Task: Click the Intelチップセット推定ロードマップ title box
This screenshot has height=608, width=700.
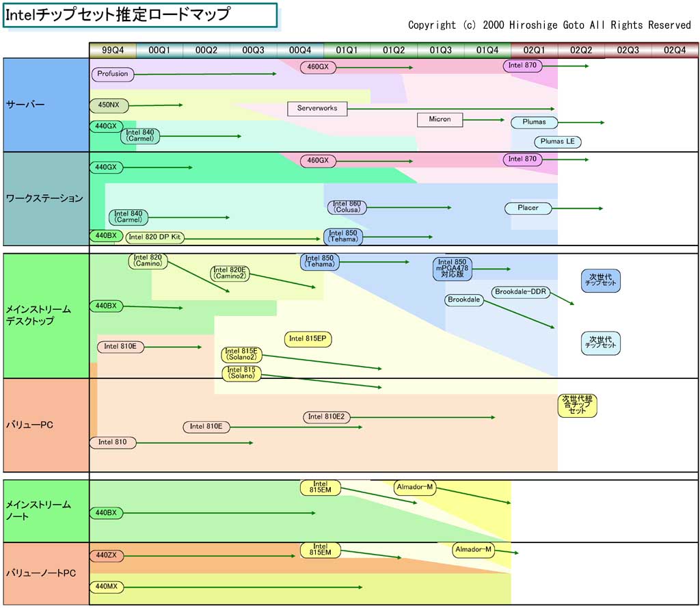Action: [x=140, y=15]
